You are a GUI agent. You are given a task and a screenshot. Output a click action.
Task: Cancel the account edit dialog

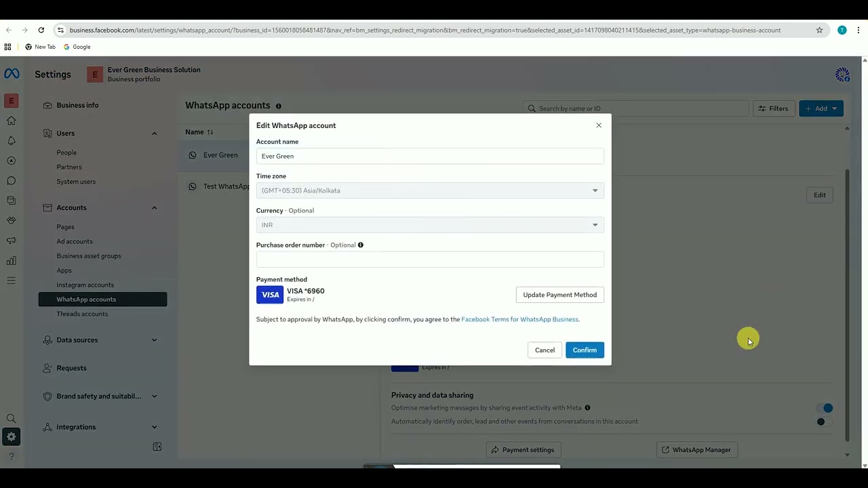[545, 350]
